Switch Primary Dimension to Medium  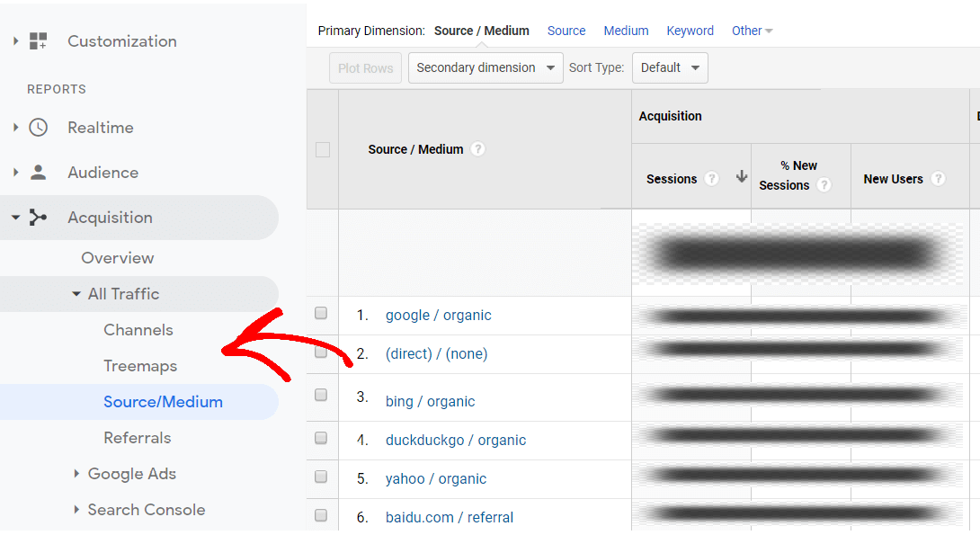pyautogui.click(x=626, y=30)
